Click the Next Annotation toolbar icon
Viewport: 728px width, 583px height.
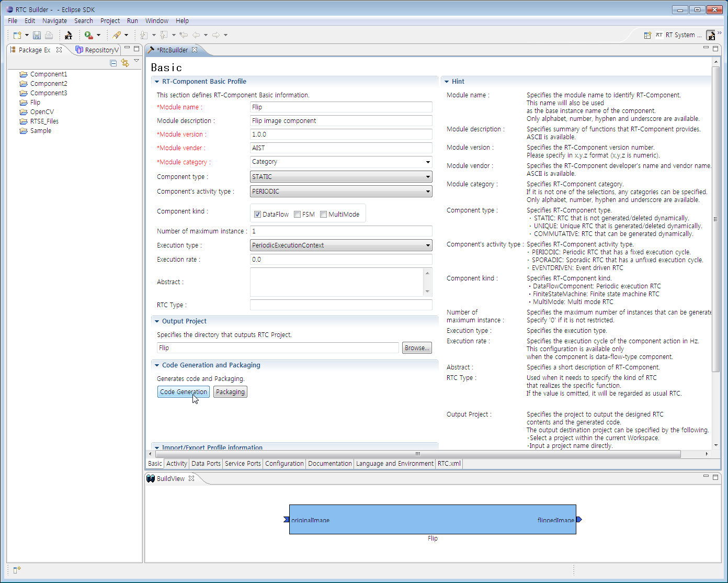(144, 35)
